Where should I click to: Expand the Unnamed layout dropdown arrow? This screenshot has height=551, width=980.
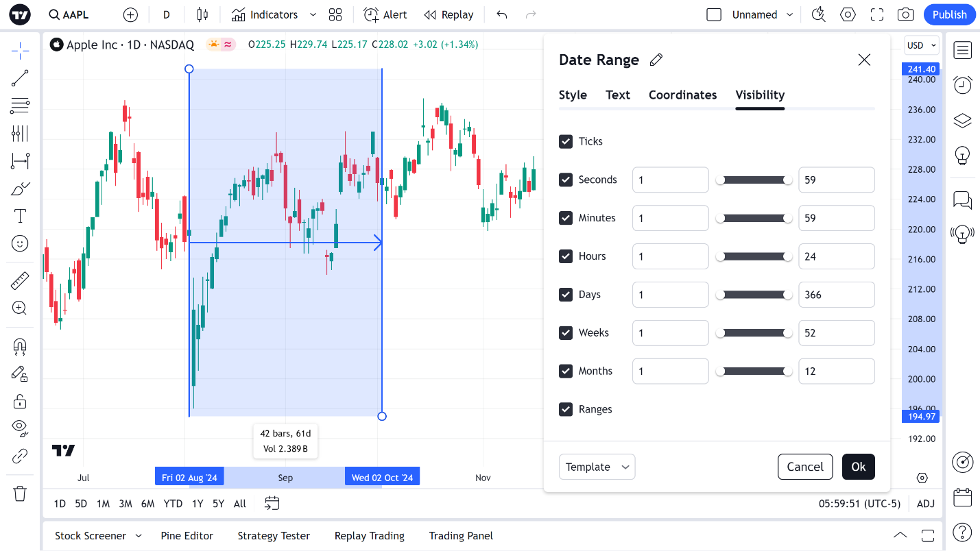(789, 14)
